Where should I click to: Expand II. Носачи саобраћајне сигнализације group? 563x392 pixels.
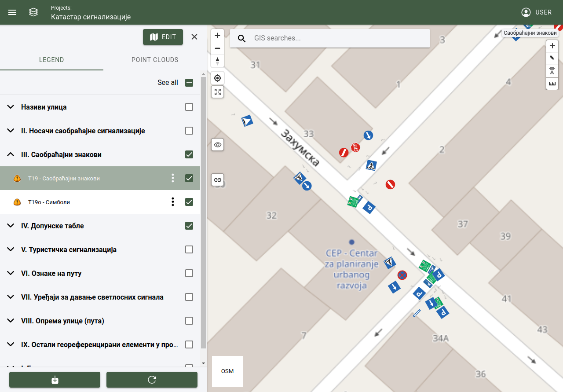point(11,131)
